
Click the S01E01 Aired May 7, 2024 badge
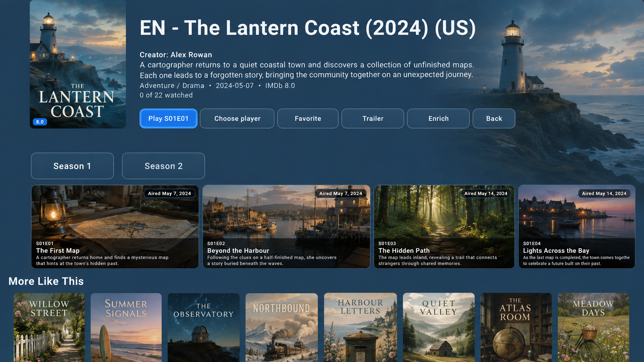[x=169, y=194]
